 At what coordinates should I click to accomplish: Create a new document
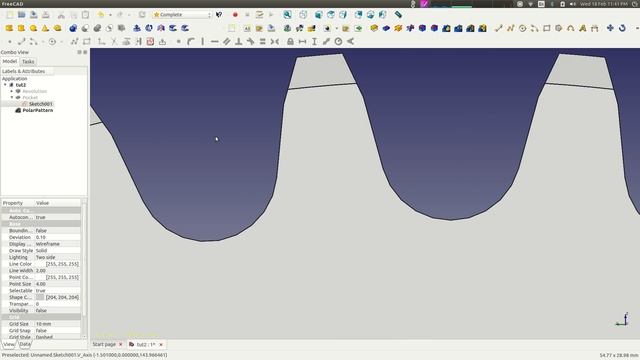(x=9, y=15)
